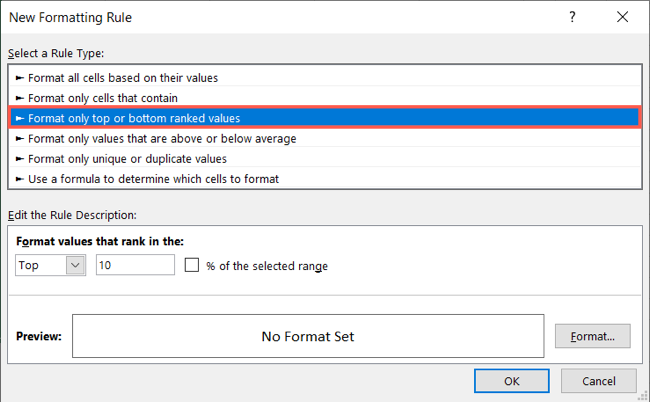The height and width of the screenshot is (402, 650).
Task: Click the 'No Format Set' preview box
Action: [x=308, y=336]
